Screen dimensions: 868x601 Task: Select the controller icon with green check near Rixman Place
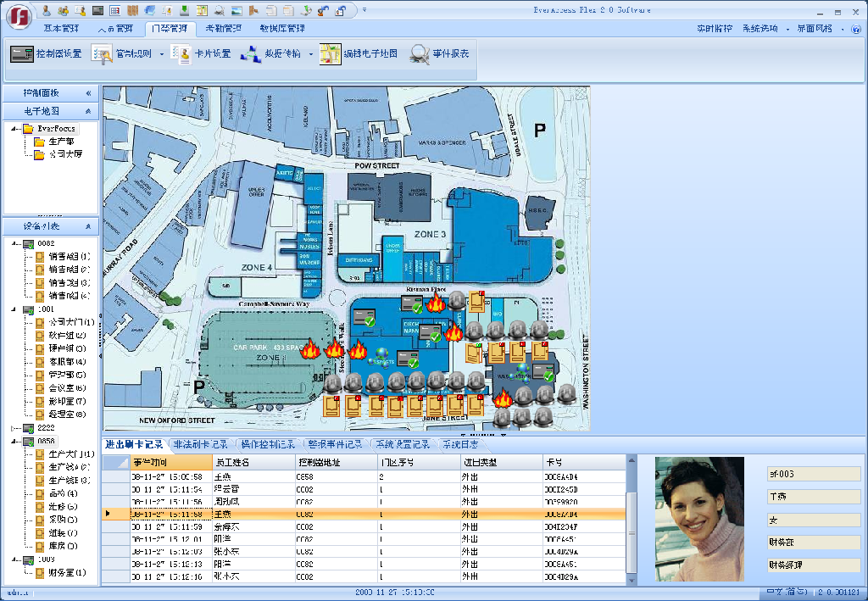pyautogui.click(x=412, y=304)
